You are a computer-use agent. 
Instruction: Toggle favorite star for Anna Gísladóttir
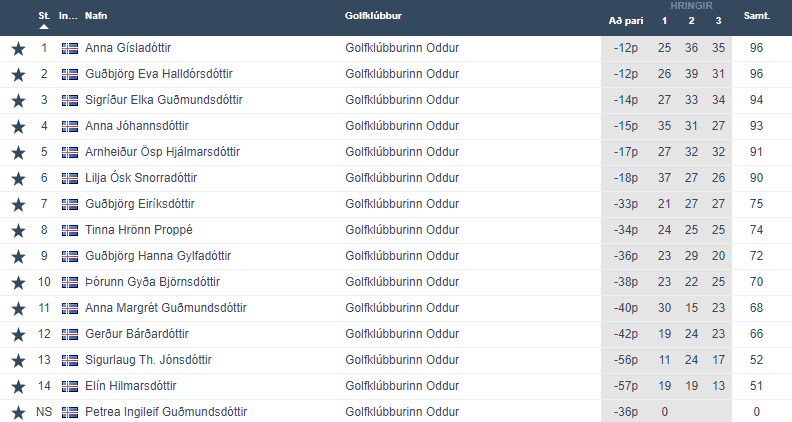[x=19, y=49]
